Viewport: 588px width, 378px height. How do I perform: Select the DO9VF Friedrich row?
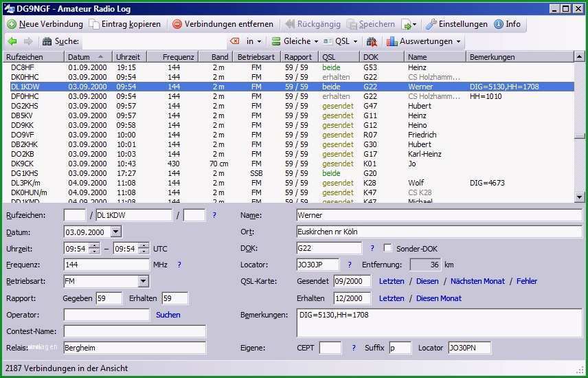coord(289,135)
